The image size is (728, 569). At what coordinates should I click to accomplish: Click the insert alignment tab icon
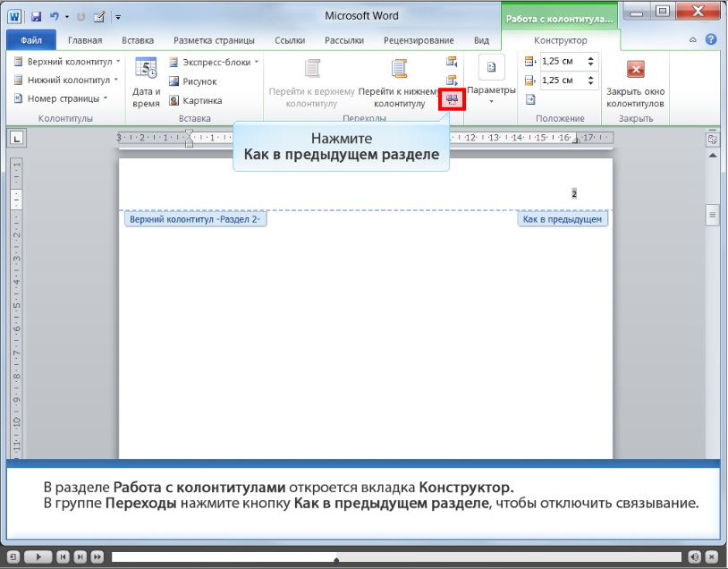coord(530,99)
